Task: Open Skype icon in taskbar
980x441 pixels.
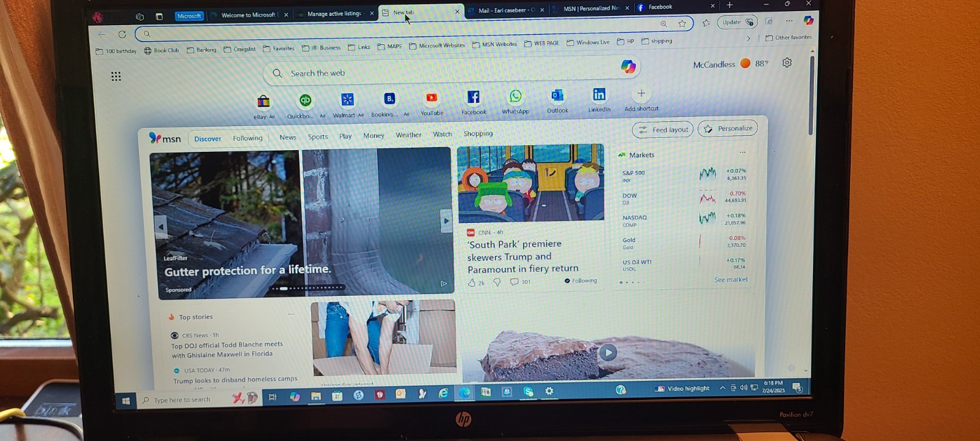Action: pyautogui.click(x=528, y=391)
